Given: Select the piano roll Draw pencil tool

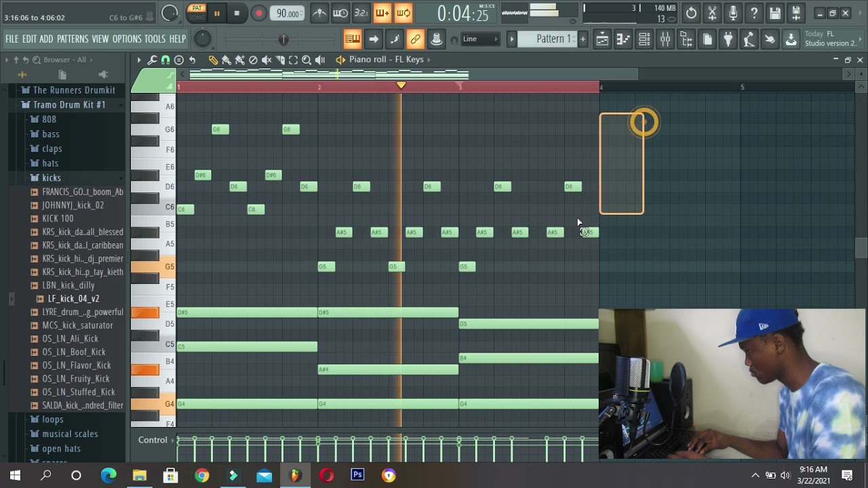Looking at the screenshot, I should 213,60.
